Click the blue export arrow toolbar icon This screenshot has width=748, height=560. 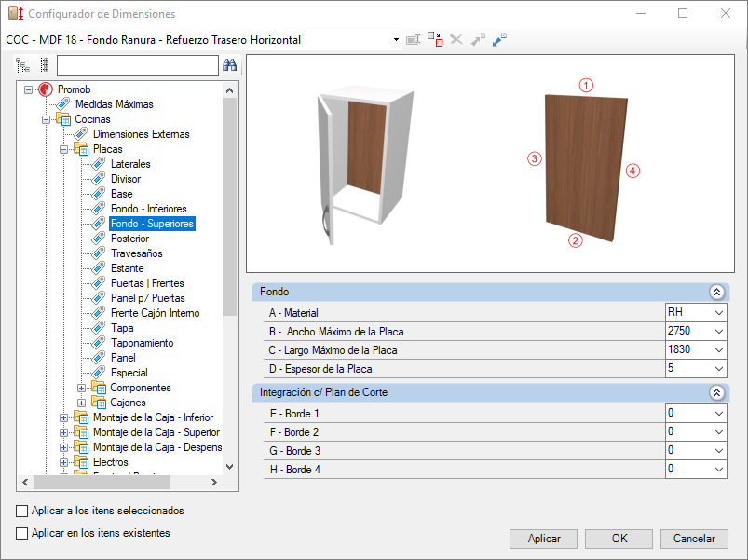click(x=499, y=39)
